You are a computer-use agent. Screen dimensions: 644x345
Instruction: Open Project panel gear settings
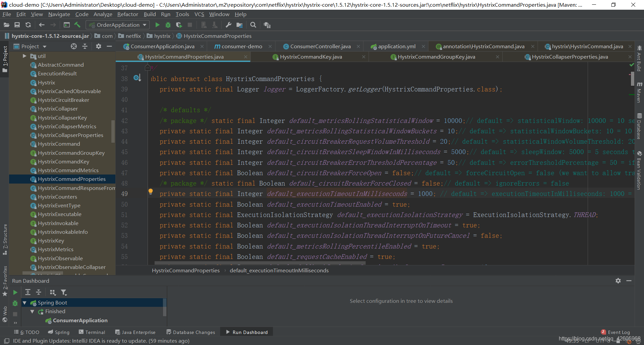pos(98,46)
